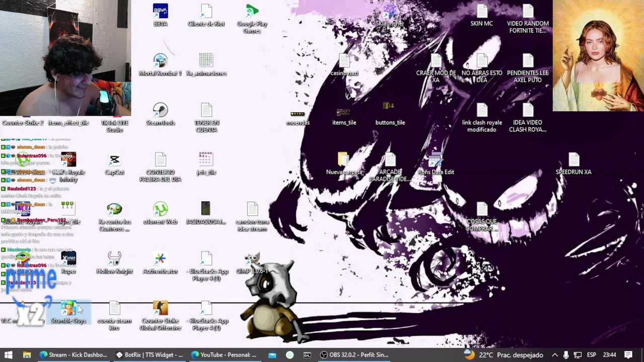Select IDEA VIDEO CLASH ROYA... file
The height and width of the screenshot is (362, 644).
click(x=527, y=118)
